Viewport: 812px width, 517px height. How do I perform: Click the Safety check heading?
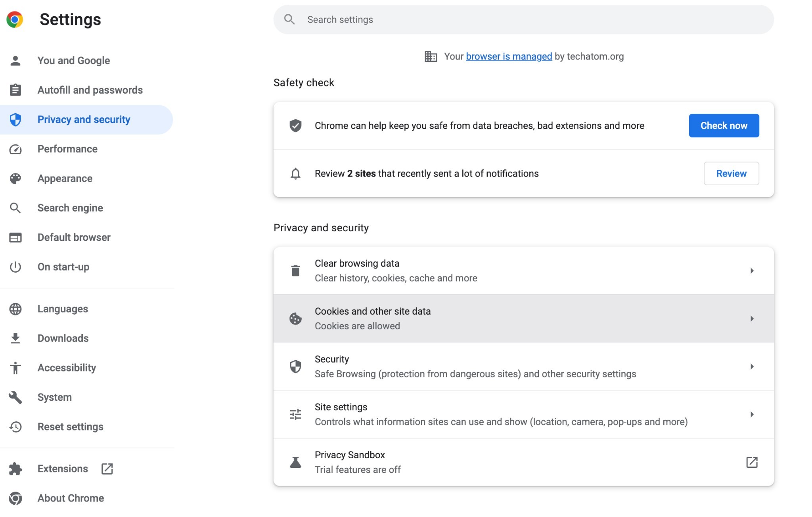[x=304, y=83]
